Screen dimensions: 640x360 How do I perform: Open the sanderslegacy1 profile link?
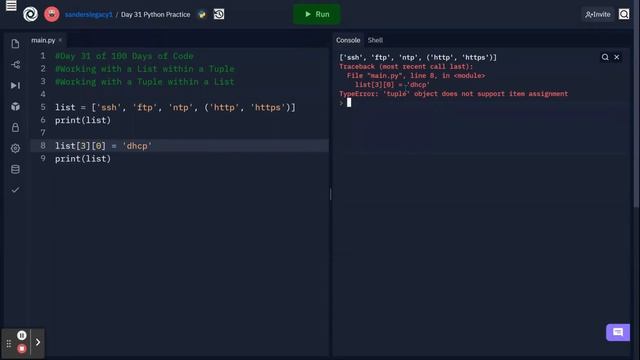tap(89, 14)
